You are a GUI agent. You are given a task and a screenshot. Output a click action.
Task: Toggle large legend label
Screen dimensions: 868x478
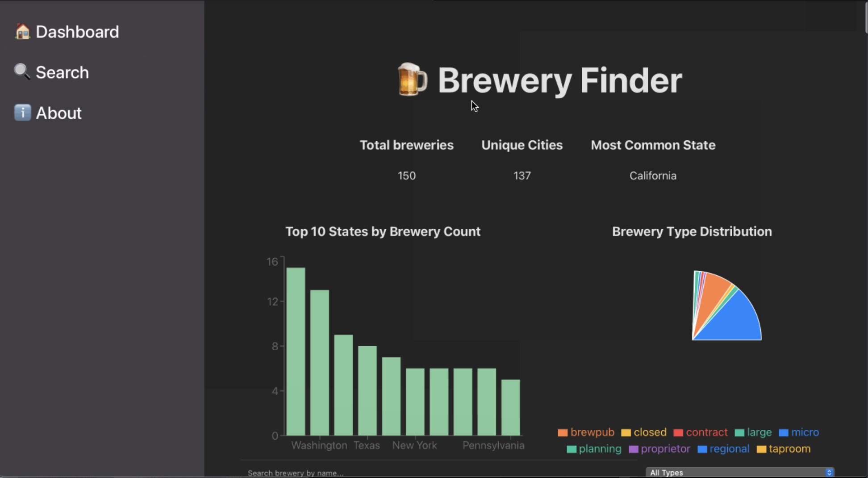click(759, 432)
